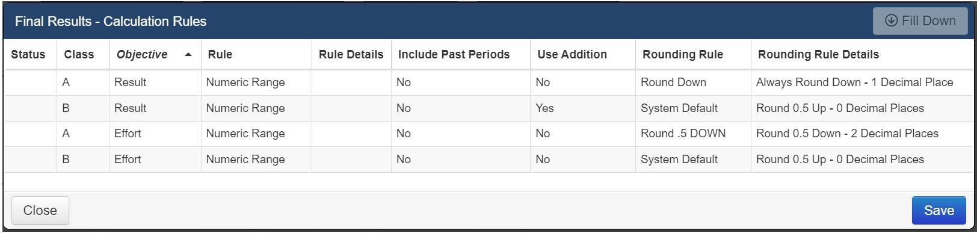Open Rounding Rule cell showing Round Down
Image resolution: width=980 pixels, height=233 pixels.
[x=693, y=82]
